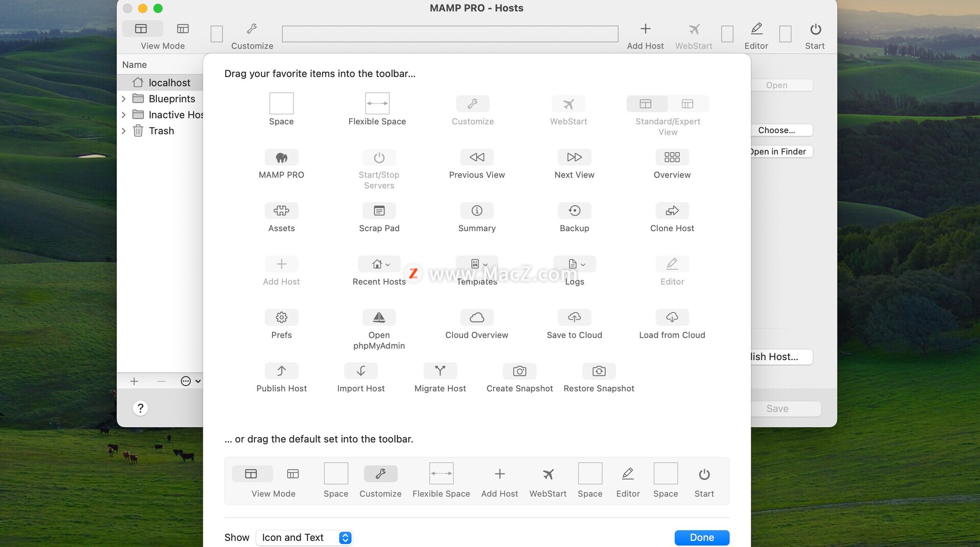This screenshot has height=547, width=980.
Task: Click the Done button
Action: click(x=702, y=537)
